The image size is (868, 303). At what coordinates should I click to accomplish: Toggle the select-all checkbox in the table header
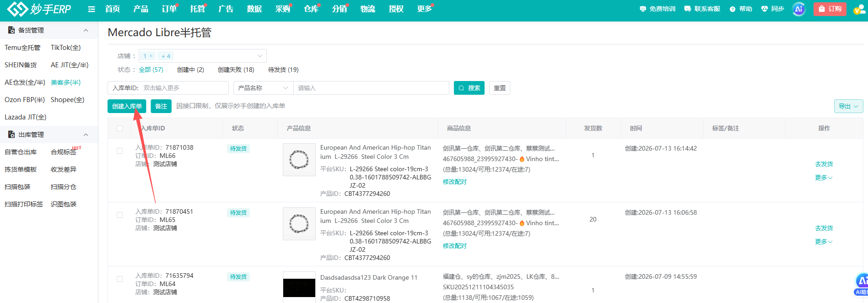(119, 128)
